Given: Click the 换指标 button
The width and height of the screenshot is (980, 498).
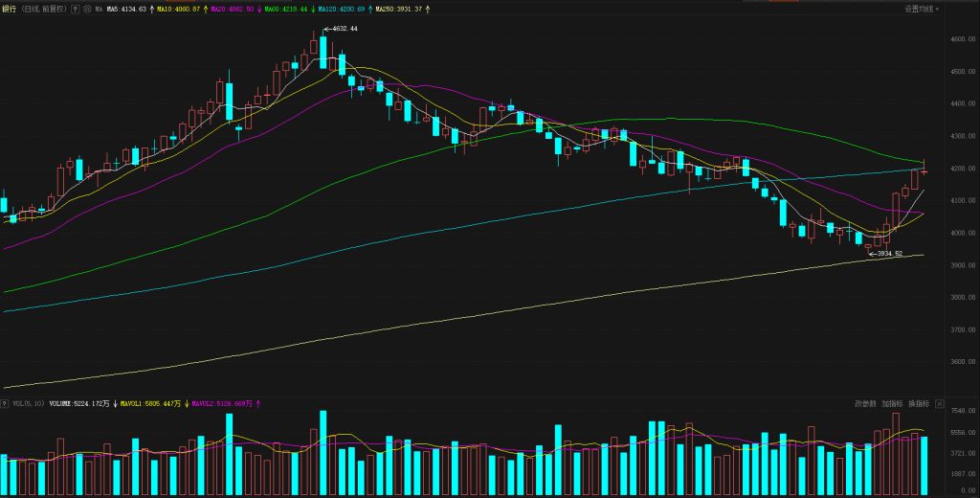Looking at the screenshot, I should click(x=918, y=403).
